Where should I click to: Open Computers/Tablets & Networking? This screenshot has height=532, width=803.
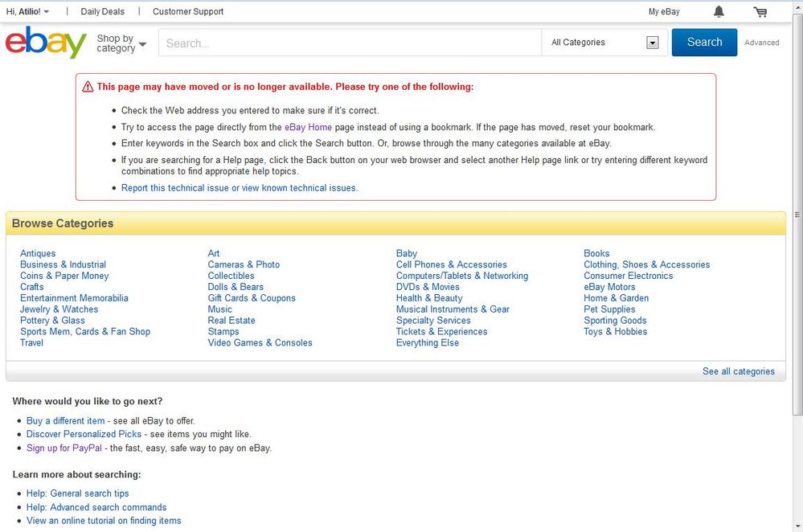tap(462, 276)
